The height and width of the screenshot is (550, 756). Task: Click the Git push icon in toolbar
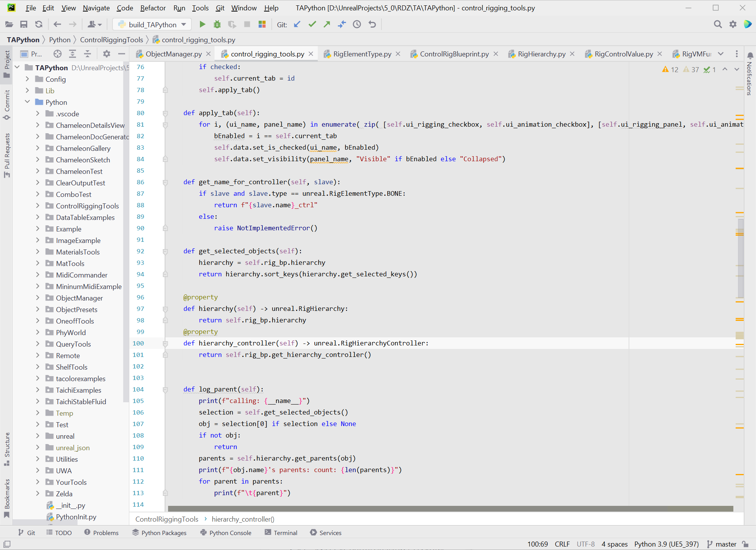(x=326, y=24)
